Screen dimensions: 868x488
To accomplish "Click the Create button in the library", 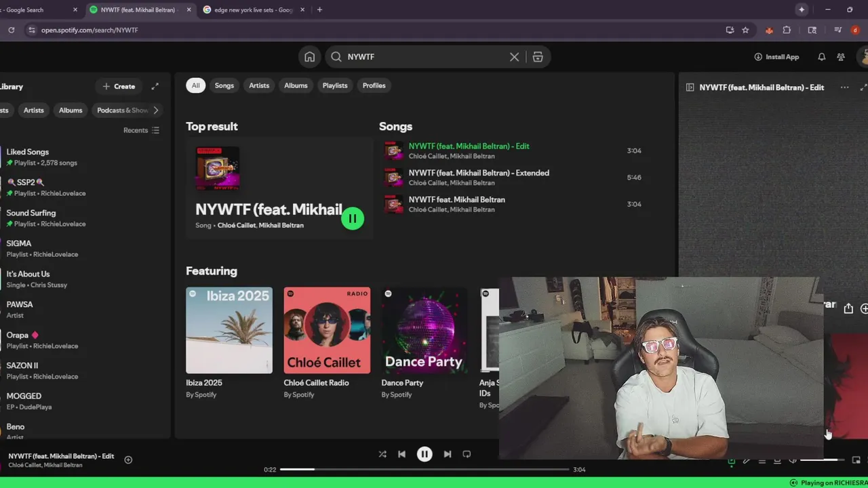I will click(119, 86).
